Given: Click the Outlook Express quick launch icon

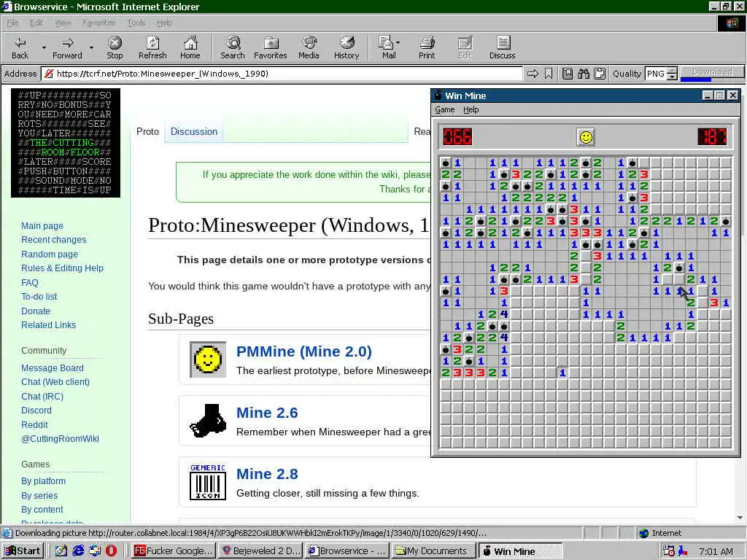Looking at the screenshot, I should (x=95, y=551).
